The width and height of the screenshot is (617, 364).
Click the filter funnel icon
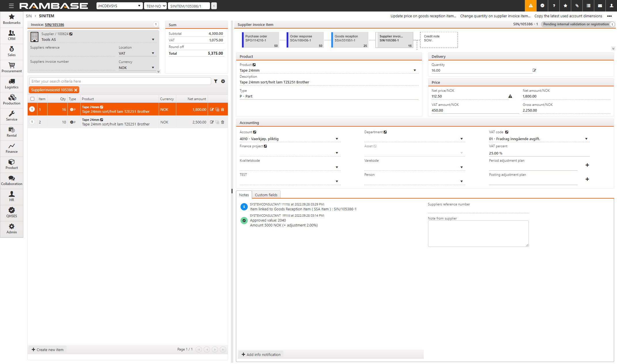pyautogui.click(x=215, y=81)
